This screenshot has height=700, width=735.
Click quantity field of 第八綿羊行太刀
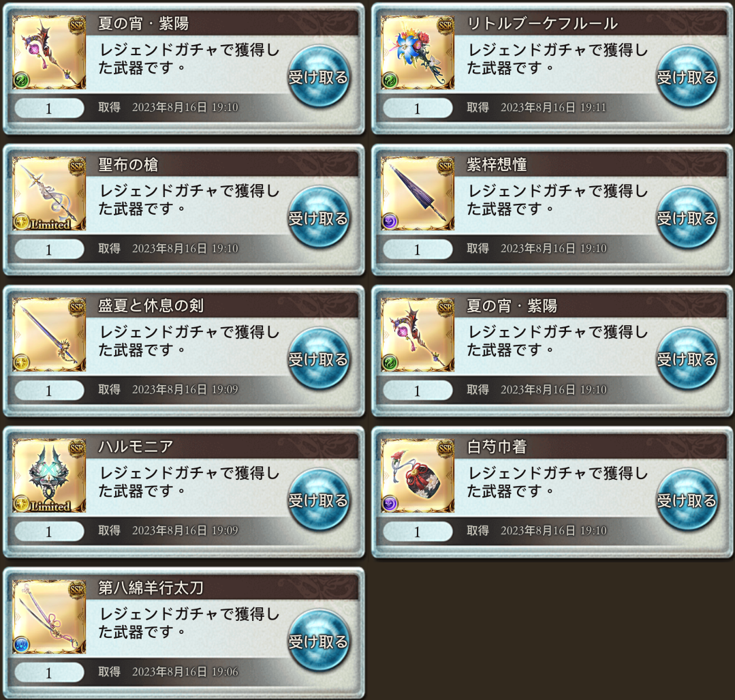coord(49,673)
